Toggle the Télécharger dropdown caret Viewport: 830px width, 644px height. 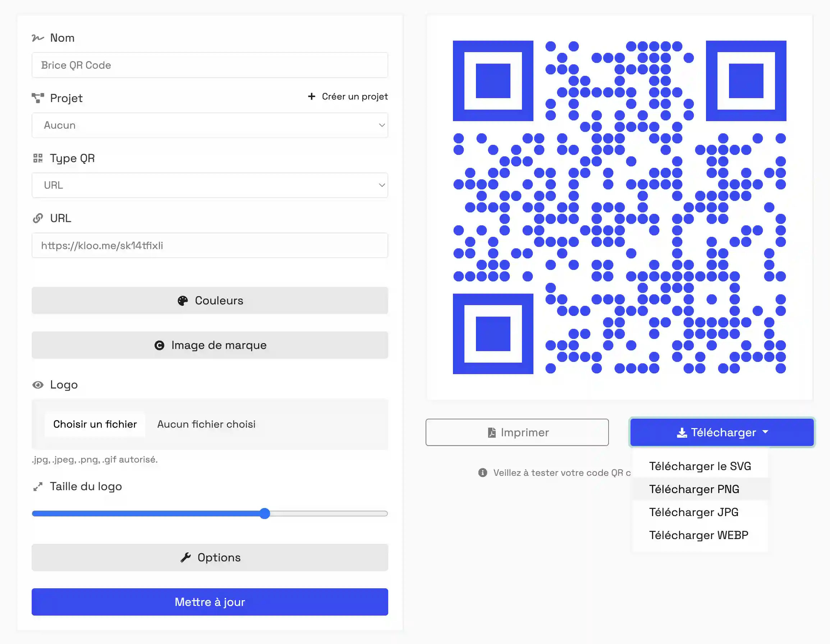765,432
